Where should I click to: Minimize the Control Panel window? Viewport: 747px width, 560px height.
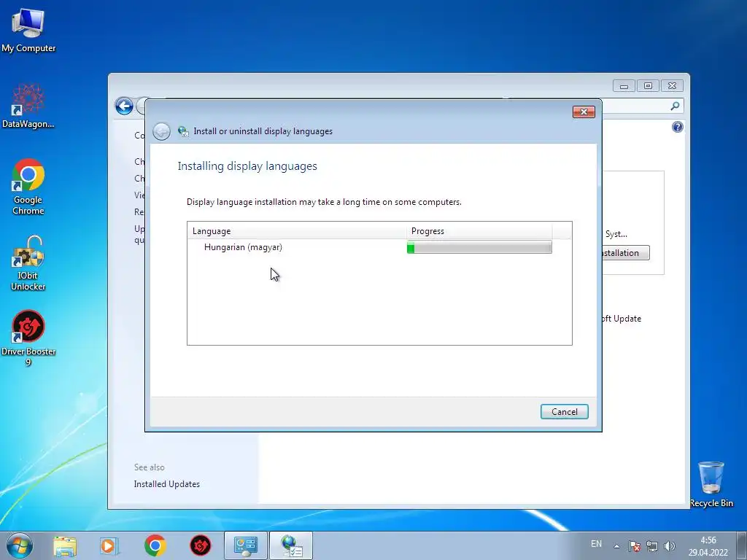(624, 86)
